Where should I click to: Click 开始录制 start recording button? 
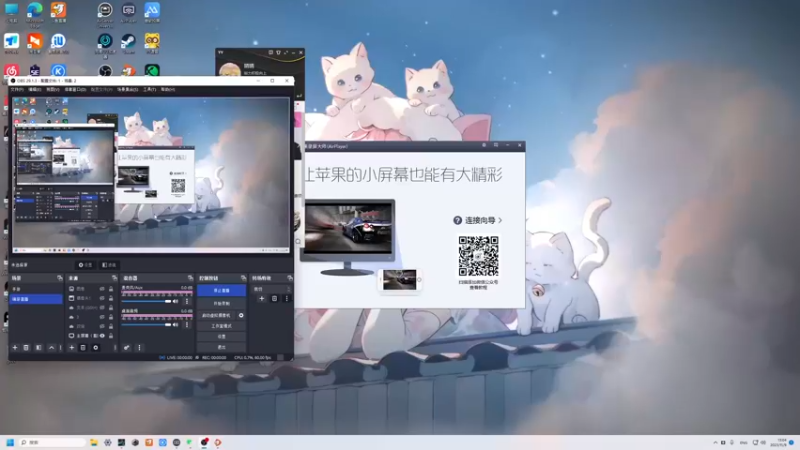click(221, 304)
